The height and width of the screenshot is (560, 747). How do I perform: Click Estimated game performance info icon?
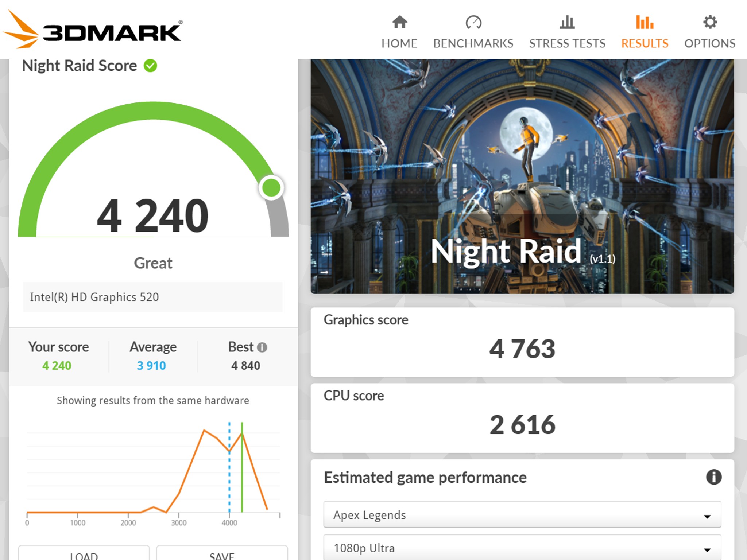pos(713,477)
